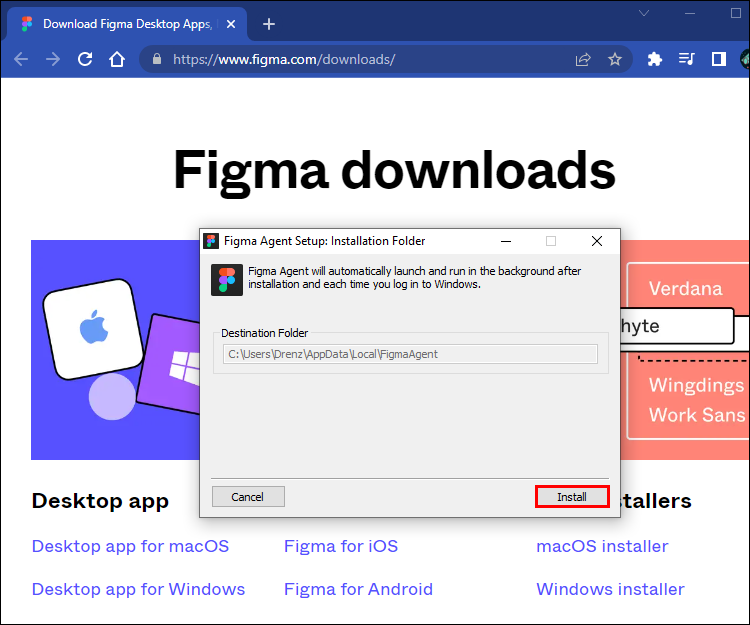Minimize the browser window
Image resolution: width=750 pixels, height=625 pixels.
[x=690, y=13]
